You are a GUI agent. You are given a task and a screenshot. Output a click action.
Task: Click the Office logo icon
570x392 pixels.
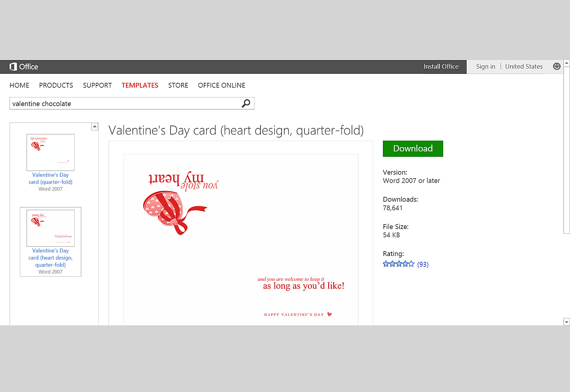[13, 67]
